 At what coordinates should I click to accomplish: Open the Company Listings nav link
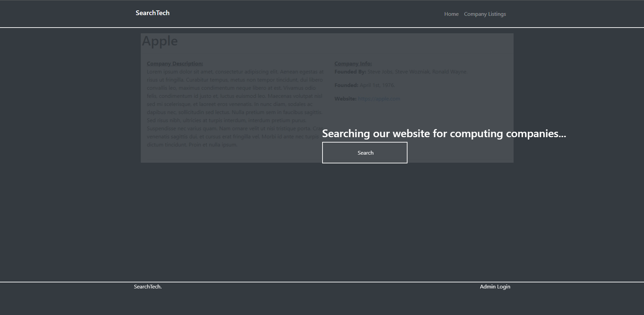(485, 14)
